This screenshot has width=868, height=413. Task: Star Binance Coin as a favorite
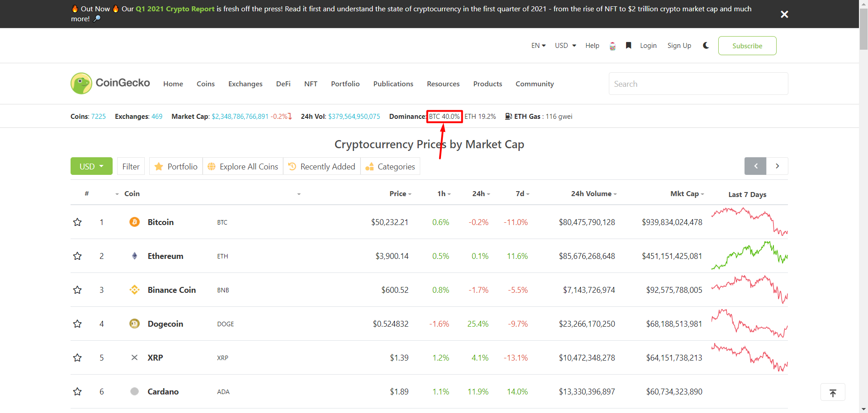(x=77, y=290)
